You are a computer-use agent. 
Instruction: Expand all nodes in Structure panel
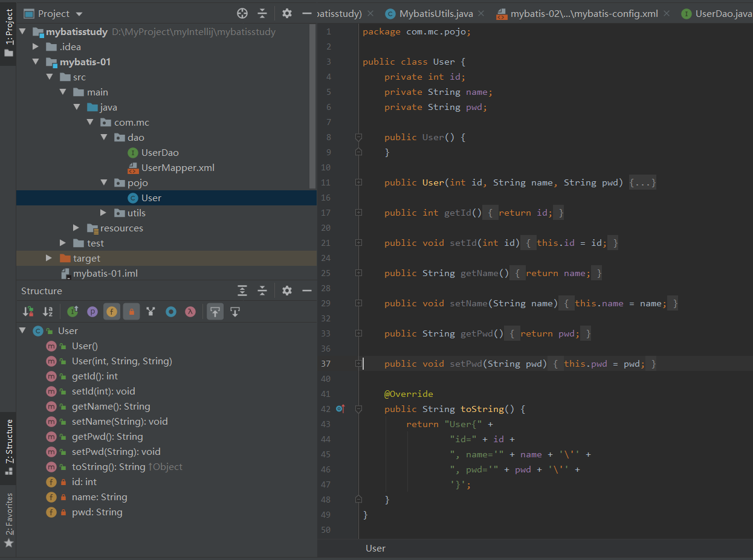242,291
